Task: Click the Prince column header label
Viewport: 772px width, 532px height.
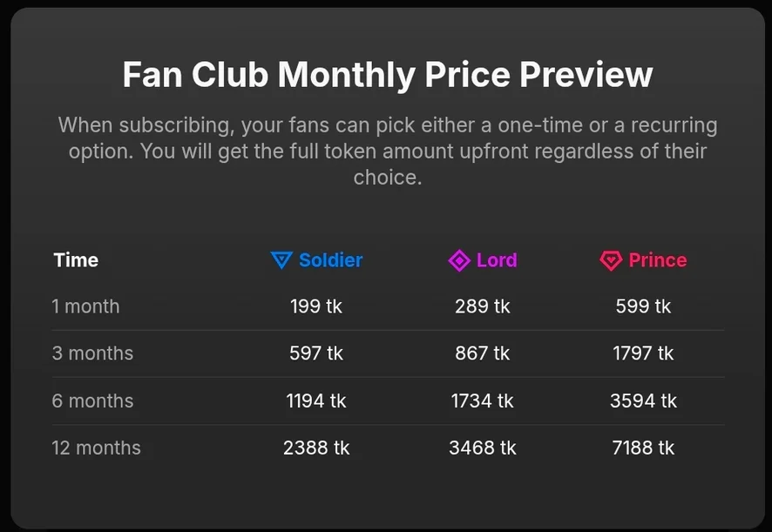Action: coord(657,260)
